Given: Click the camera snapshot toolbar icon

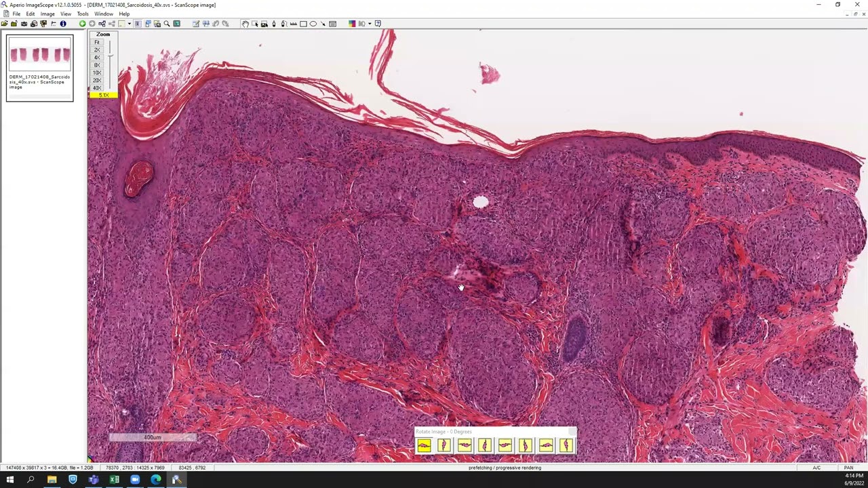Looking at the screenshot, I should [24, 24].
